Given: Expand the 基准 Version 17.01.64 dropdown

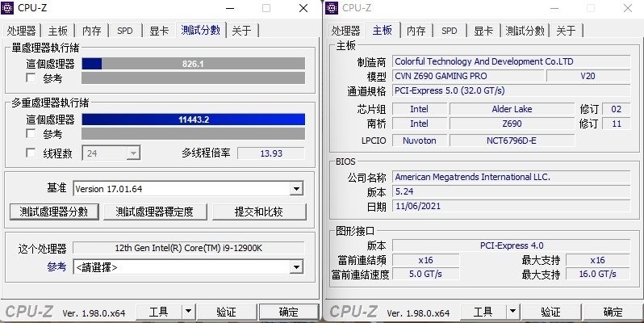Looking at the screenshot, I should (296, 189).
